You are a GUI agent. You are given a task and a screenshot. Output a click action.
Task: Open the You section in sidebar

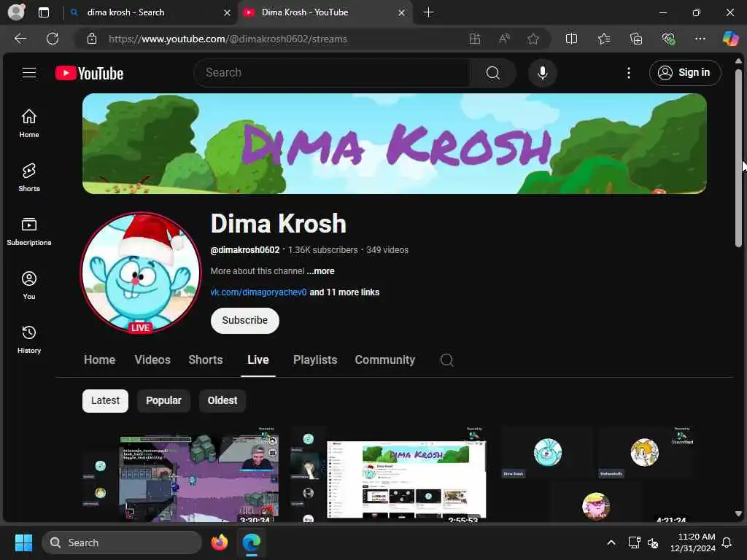[x=29, y=285]
